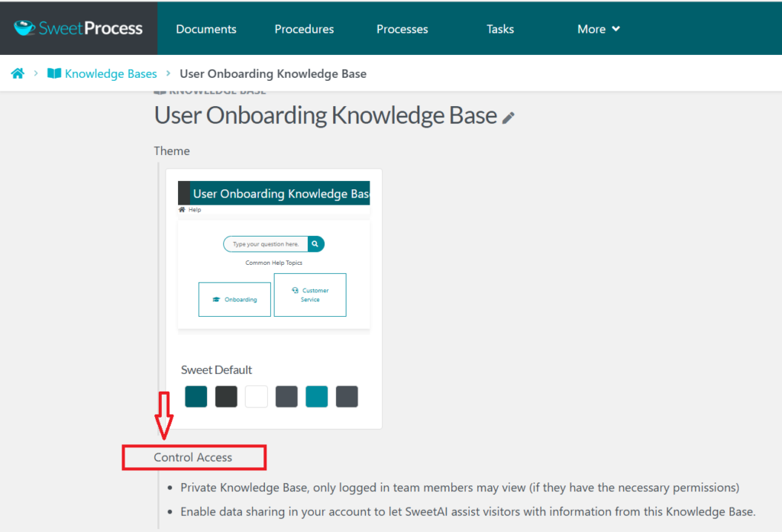
Task: Click the Common Help Topics text
Action: click(x=274, y=263)
